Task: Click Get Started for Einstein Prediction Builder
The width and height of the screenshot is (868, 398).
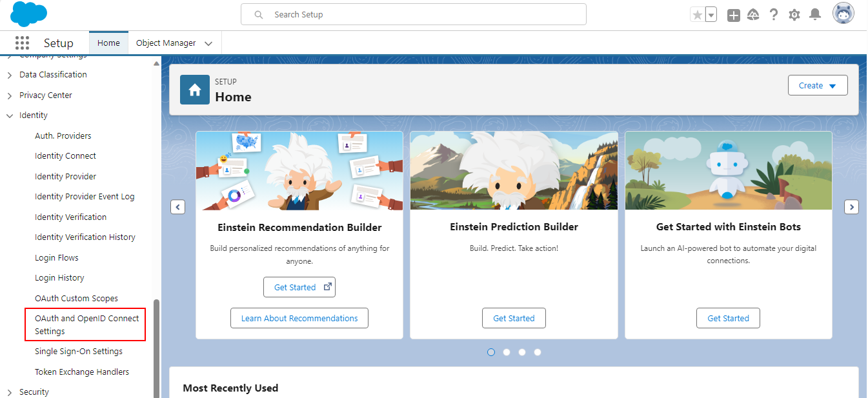Action: click(514, 318)
